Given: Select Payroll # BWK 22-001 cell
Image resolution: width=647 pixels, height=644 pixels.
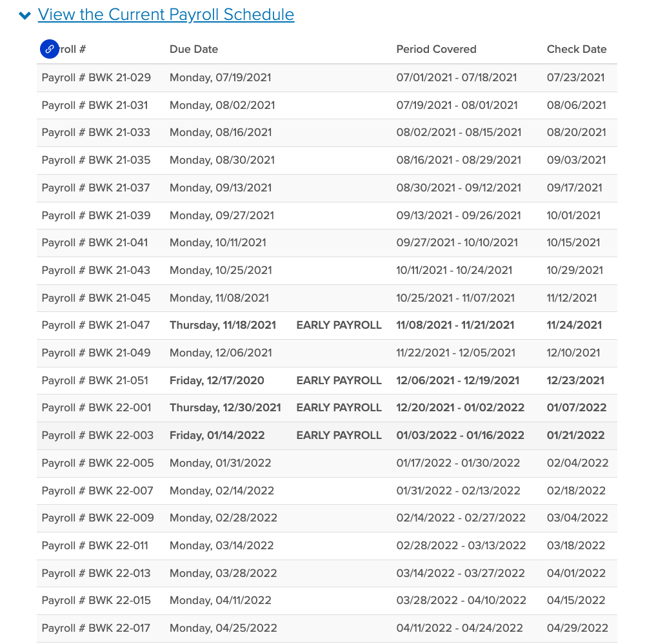Looking at the screenshot, I should 96,407.
